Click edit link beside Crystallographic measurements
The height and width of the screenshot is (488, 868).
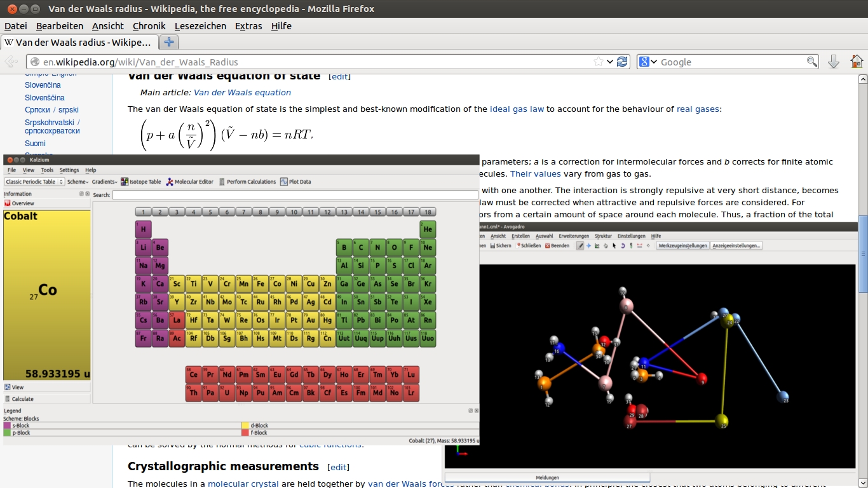[338, 467]
